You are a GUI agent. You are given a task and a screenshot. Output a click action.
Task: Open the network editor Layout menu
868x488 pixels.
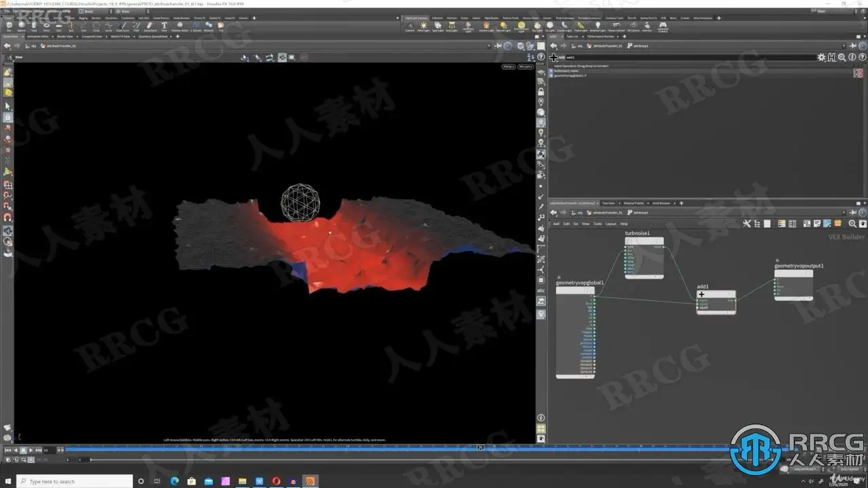(611, 224)
